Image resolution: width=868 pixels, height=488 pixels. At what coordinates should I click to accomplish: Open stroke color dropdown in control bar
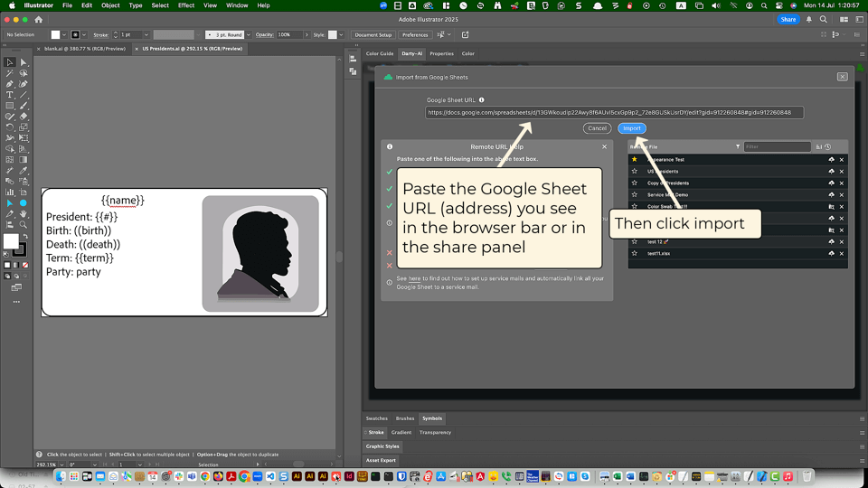pyautogui.click(x=84, y=35)
